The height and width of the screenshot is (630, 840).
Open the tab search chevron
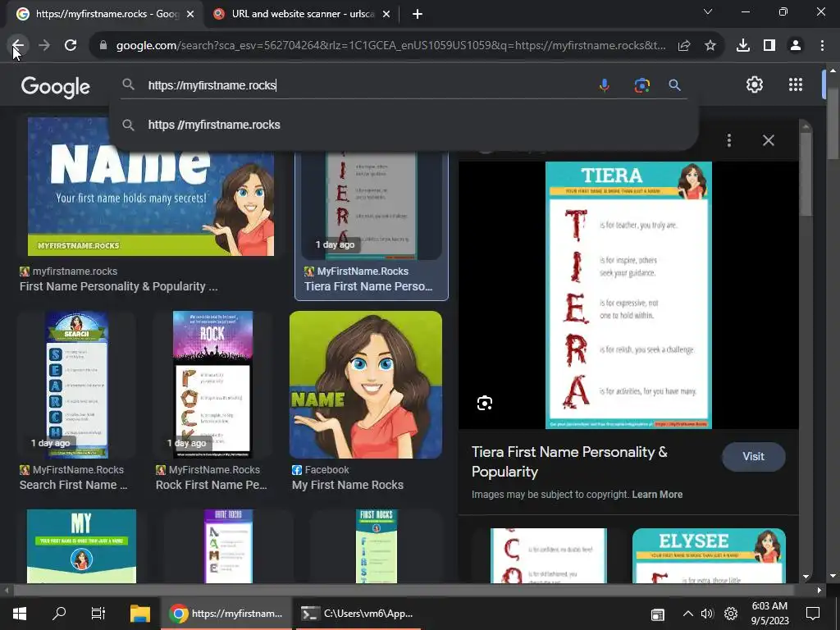click(708, 11)
